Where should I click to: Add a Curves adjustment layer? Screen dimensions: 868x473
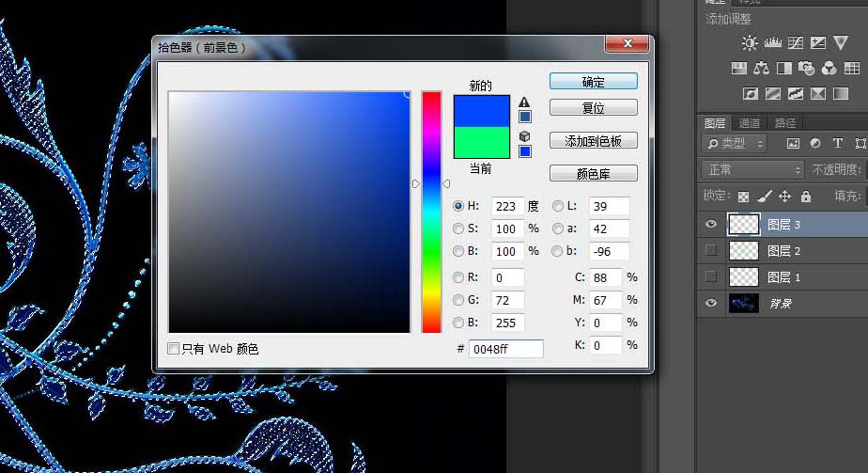(x=796, y=42)
